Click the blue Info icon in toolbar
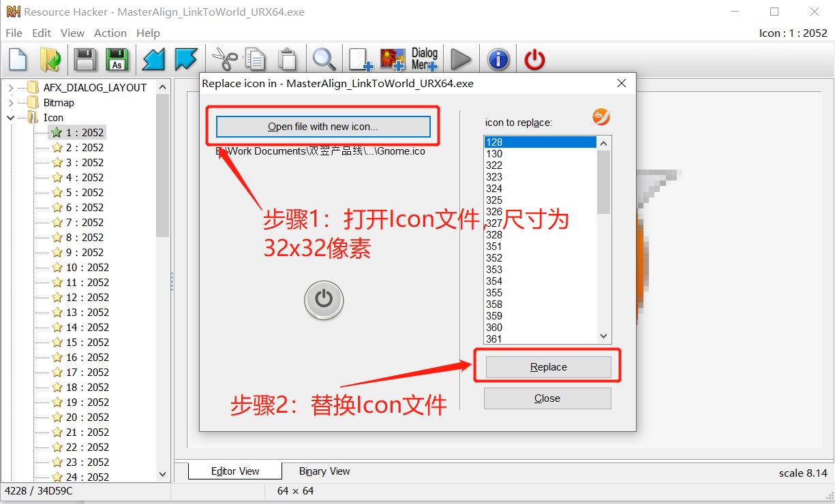Image resolution: width=835 pixels, height=504 pixels. [x=498, y=59]
